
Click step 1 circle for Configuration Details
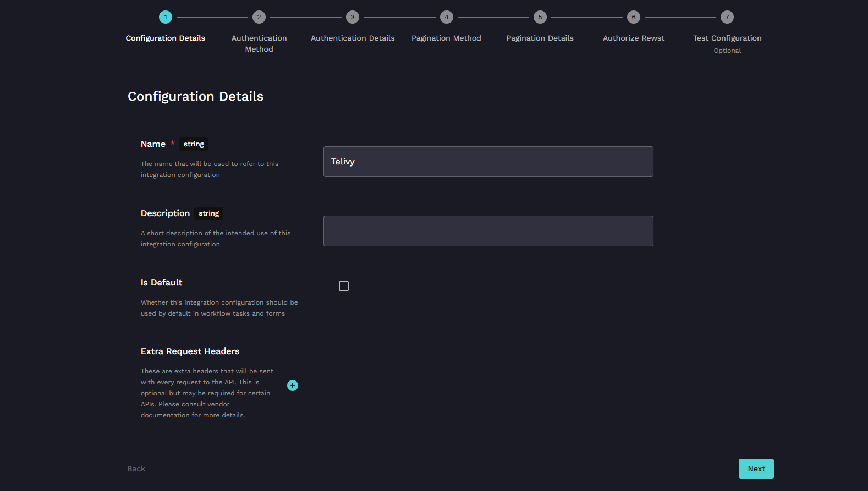pos(166,17)
